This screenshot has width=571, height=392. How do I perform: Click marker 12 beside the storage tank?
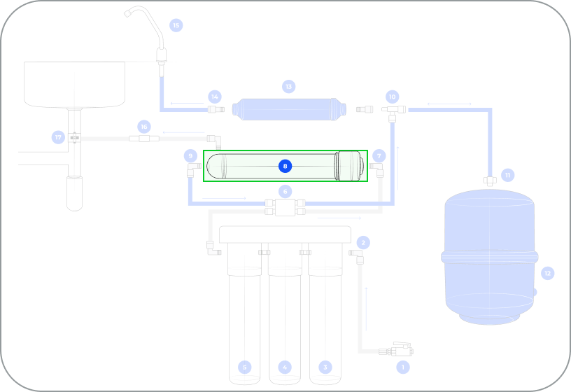547,273
